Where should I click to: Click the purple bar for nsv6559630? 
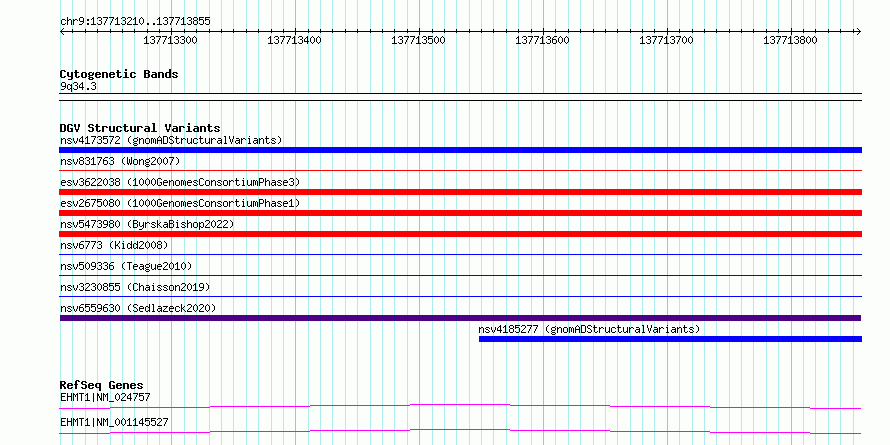coord(460,318)
